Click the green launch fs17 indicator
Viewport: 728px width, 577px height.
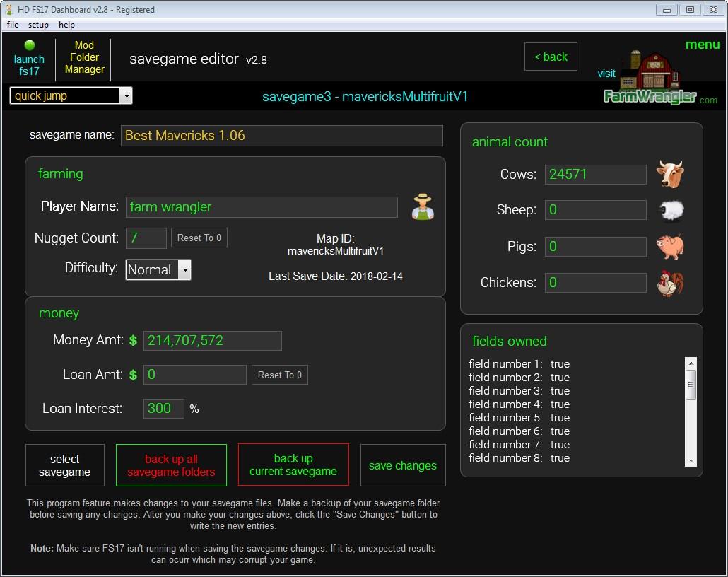point(30,45)
